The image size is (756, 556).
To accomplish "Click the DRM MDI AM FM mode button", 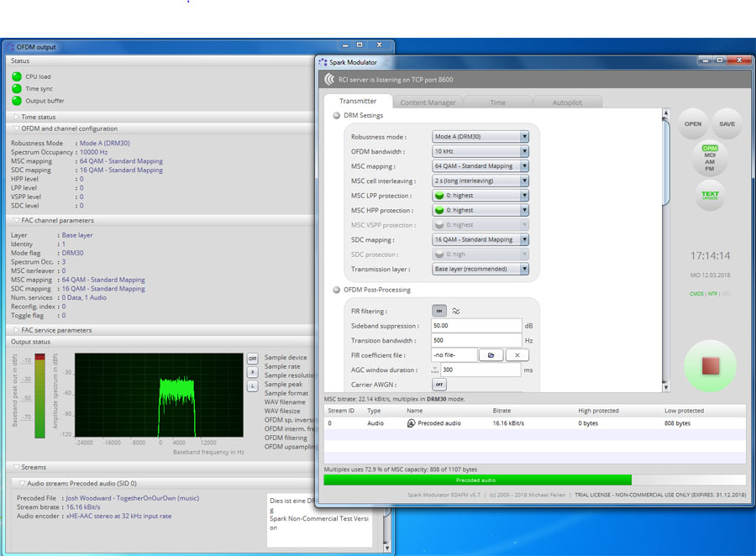I will pyautogui.click(x=710, y=158).
